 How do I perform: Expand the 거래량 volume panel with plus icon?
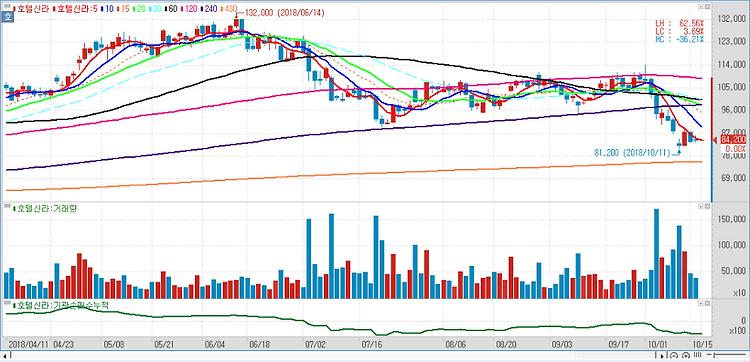point(701,206)
